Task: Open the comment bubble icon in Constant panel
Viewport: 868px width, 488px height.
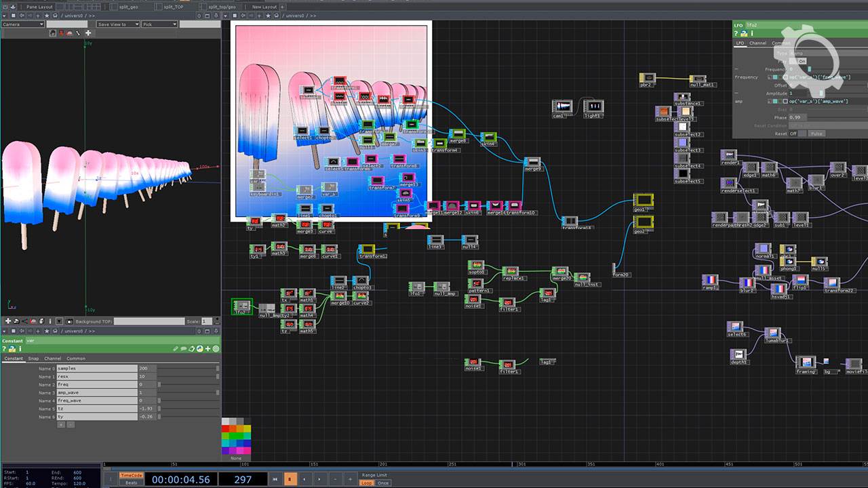Action: [x=183, y=349]
